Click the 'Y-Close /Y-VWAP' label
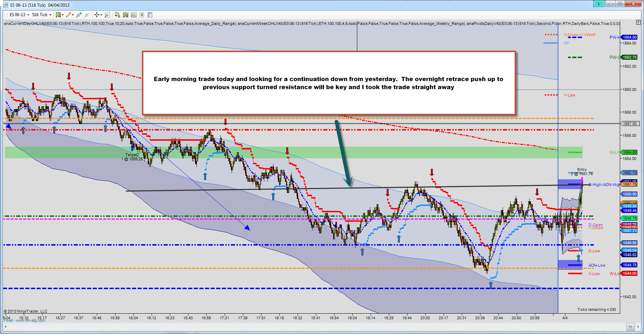Image resolution: width=644 pixels, height=334 pixels. coord(580,35)
